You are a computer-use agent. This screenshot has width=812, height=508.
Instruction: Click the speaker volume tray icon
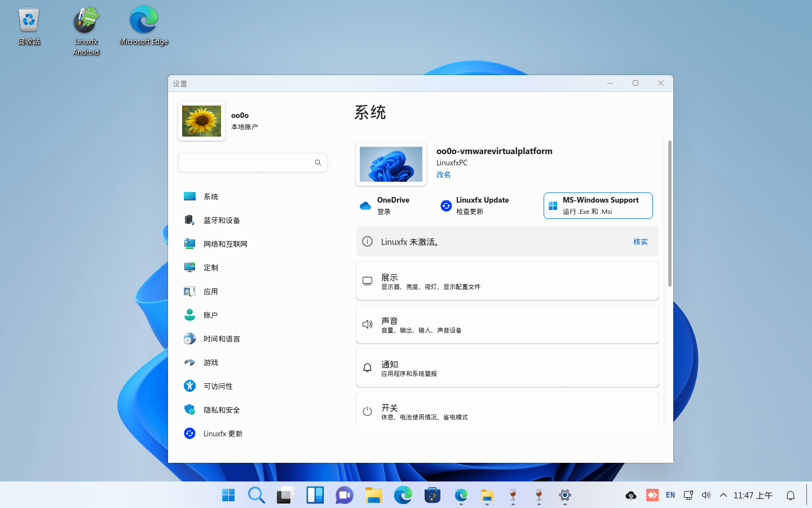point(706,494)
